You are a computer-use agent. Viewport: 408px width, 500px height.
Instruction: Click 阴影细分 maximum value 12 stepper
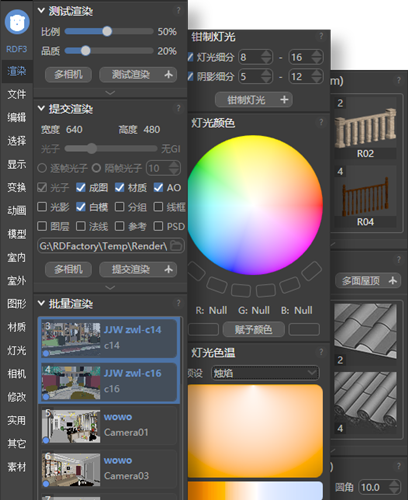point(317,77)
